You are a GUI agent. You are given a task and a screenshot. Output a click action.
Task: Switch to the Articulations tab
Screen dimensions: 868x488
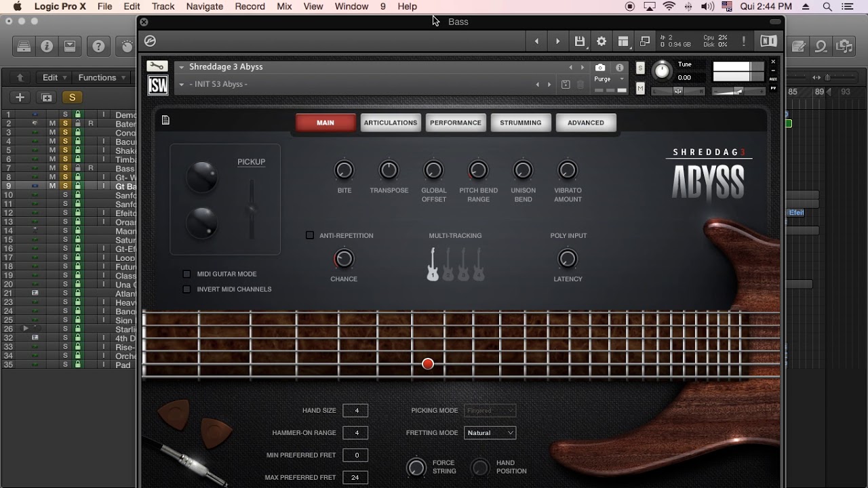pyautogui.click(x=391, y=123)
